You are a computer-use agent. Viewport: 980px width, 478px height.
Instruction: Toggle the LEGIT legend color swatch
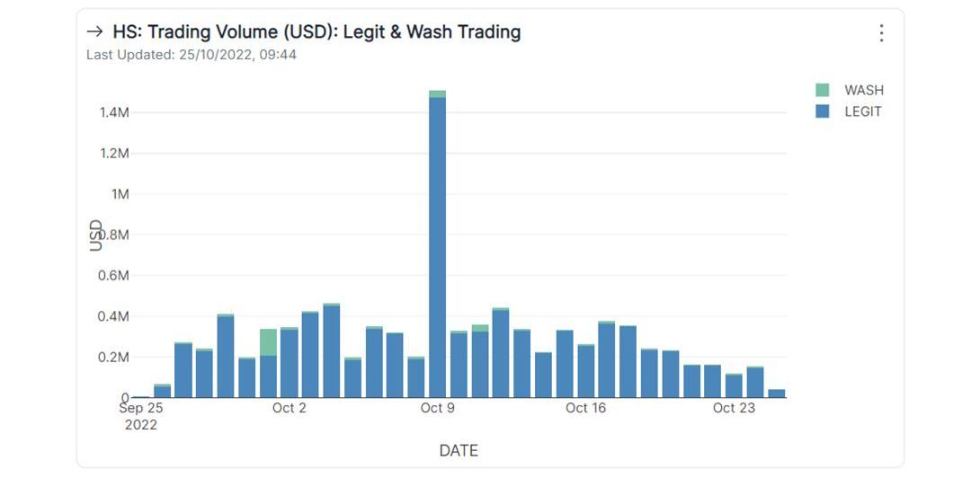(823, 111)
